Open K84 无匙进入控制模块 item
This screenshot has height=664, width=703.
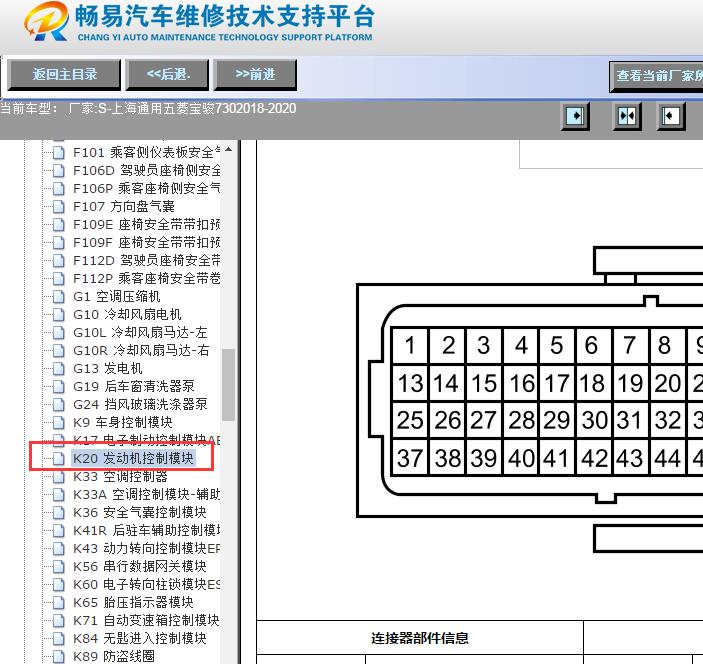pos(139,638)
